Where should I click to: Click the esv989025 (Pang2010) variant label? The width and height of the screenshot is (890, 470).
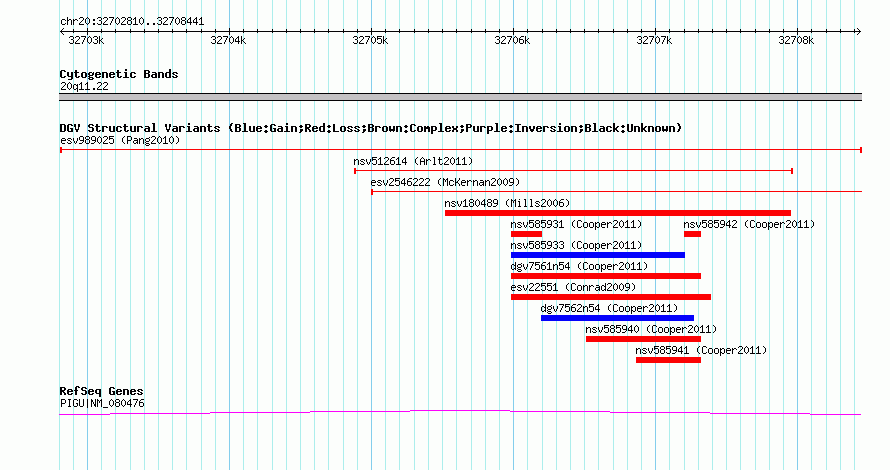pyautogui.click(x=120, y=140)
